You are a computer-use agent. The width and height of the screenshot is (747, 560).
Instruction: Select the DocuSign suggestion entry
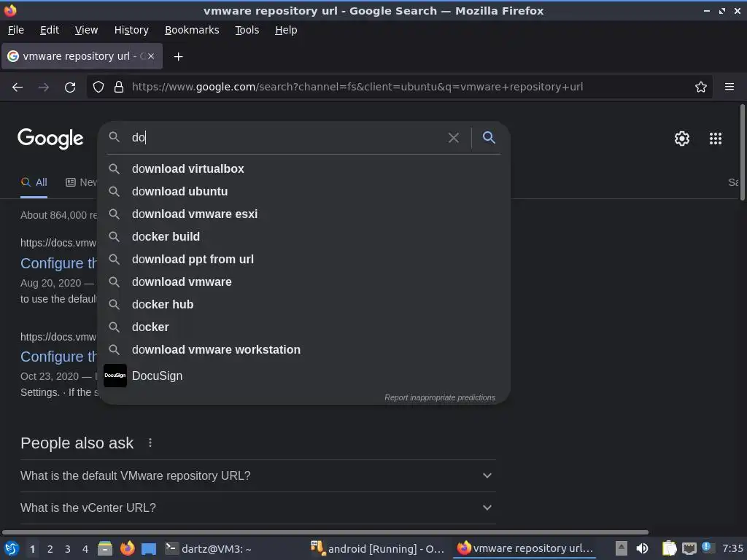[303, 376]
